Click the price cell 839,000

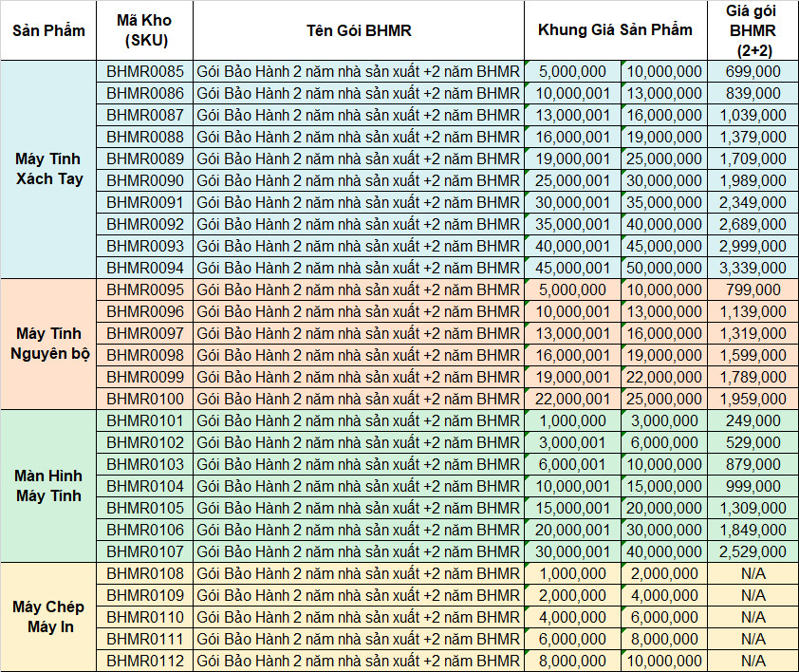click(753, 93)
